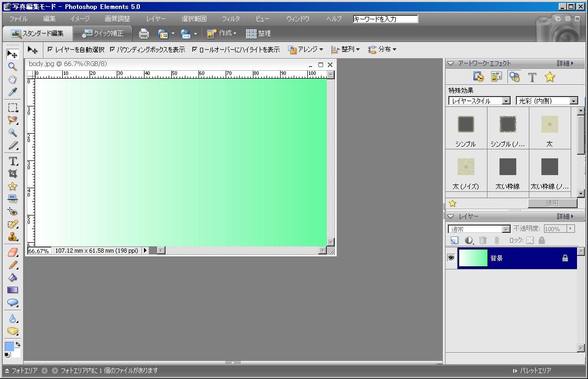This screenshot has height=379, width=588.
Task: Click the キーワードを入力 search field
Action: tap(385, 19)
